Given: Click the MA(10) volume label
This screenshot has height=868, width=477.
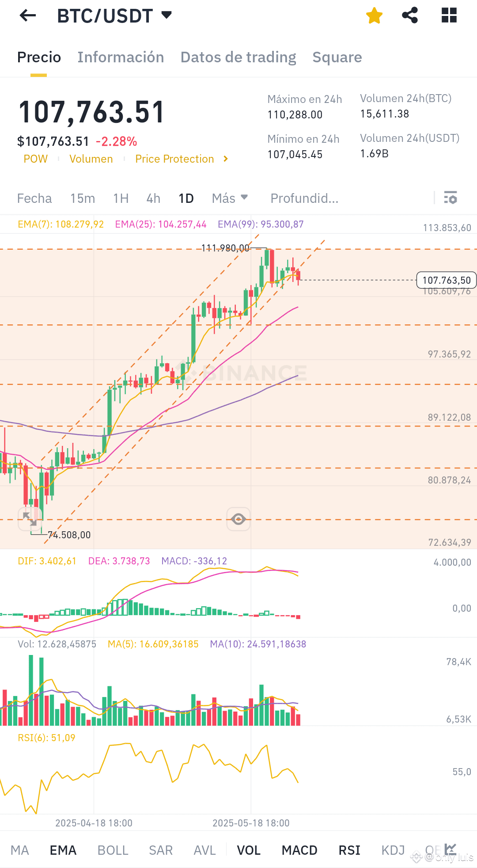Looking at the screenshot, I should click(x=258, y=644).
